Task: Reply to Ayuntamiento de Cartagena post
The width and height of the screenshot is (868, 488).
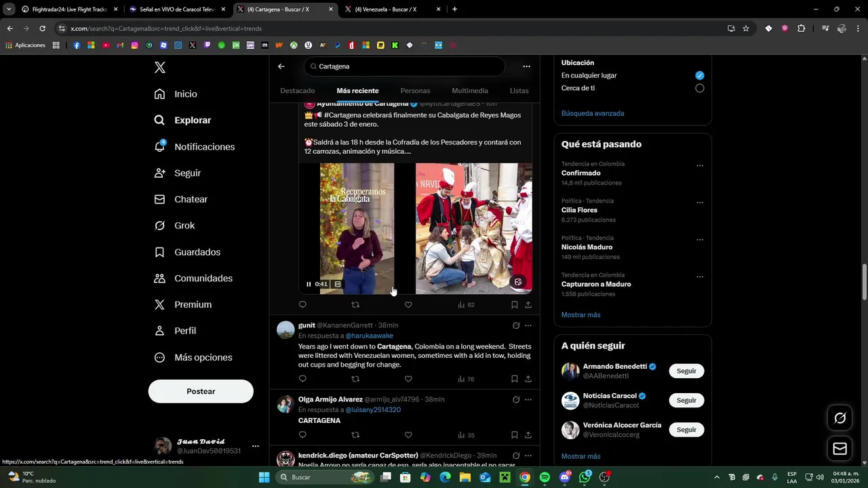Action: coord(302,305)
